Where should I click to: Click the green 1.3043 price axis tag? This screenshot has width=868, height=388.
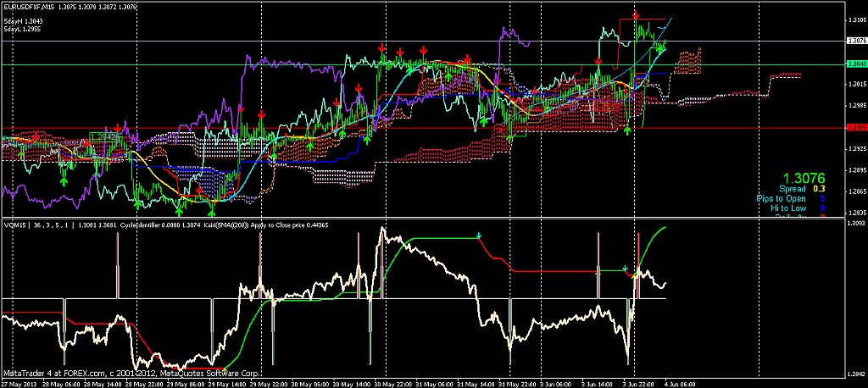tap(857, 64)
